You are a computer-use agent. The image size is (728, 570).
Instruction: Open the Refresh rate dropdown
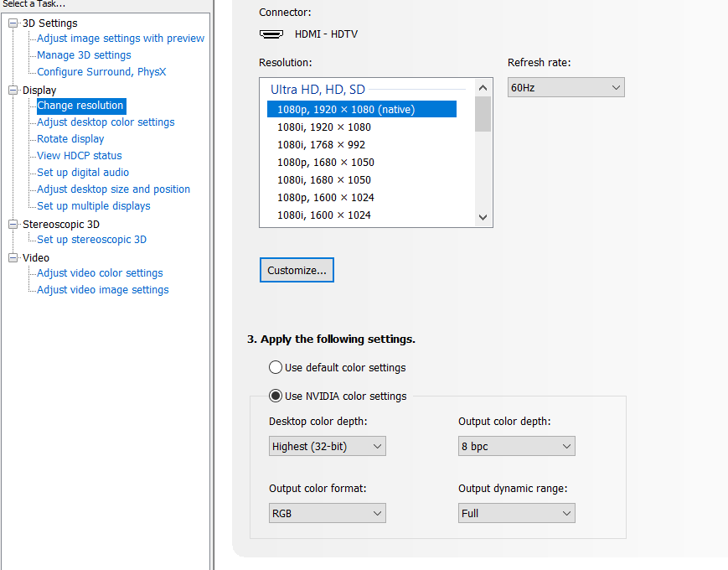click(x=565, y=87)
